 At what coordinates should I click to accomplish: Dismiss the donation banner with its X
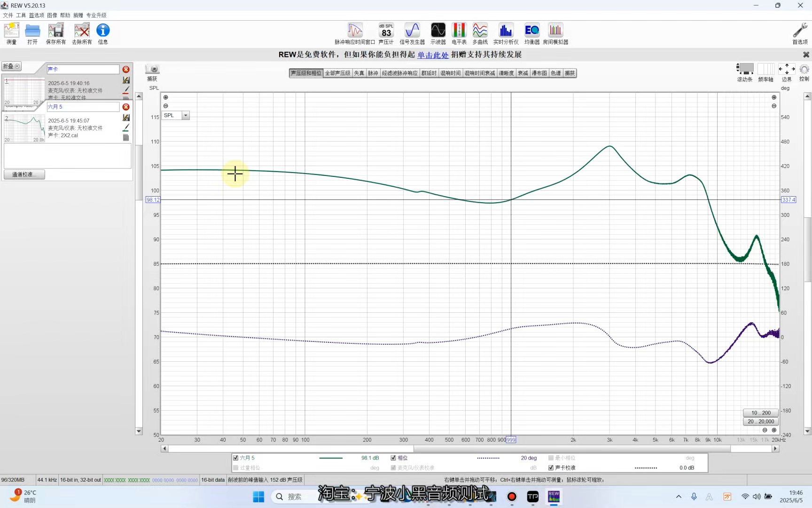806,55
